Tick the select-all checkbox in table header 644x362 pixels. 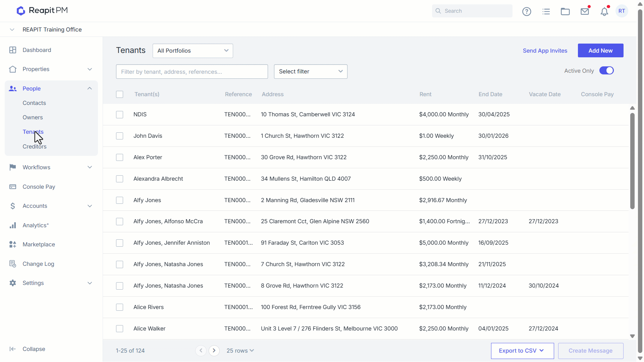119,95
